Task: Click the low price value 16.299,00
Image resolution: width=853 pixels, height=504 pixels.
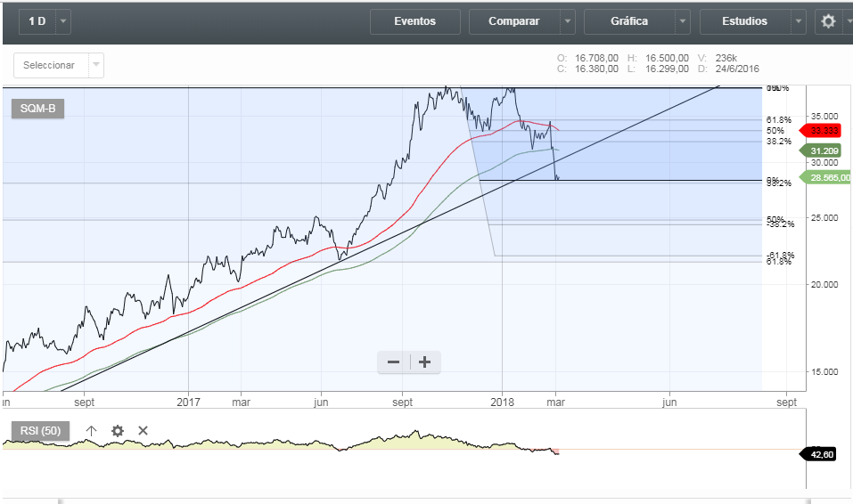Action: tap(667, 69)
